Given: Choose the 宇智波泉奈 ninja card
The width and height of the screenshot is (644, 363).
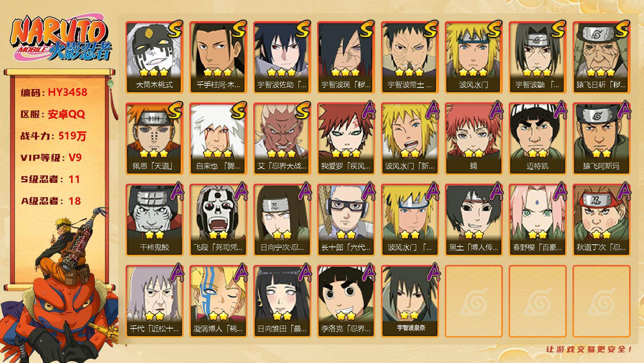Looking at the screenshot, I should (410, 301).
